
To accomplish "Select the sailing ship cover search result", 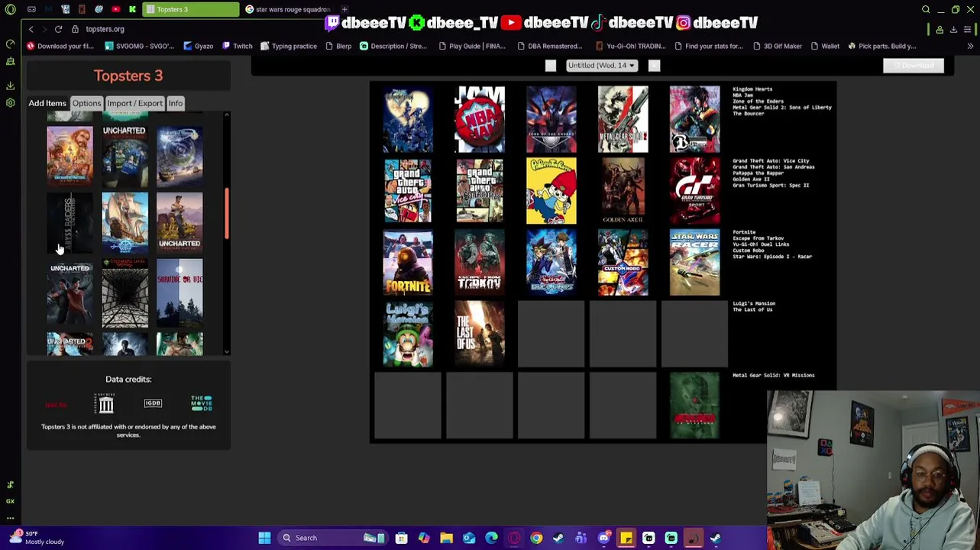I will click(x=125, y=222).
